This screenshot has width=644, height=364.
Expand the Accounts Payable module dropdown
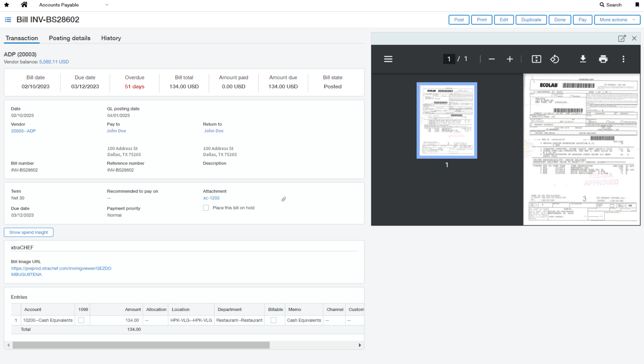pyautogui.click(x=107, y=5)
